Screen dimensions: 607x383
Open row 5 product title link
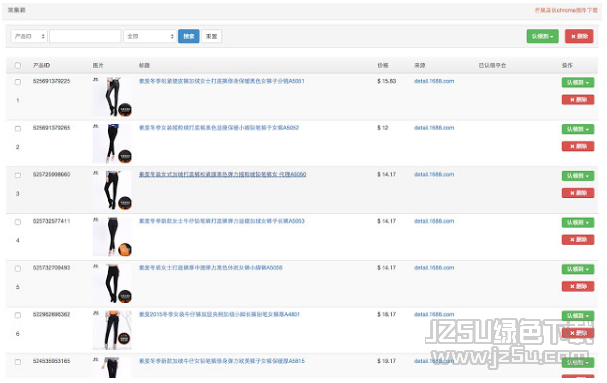point(211,268)
